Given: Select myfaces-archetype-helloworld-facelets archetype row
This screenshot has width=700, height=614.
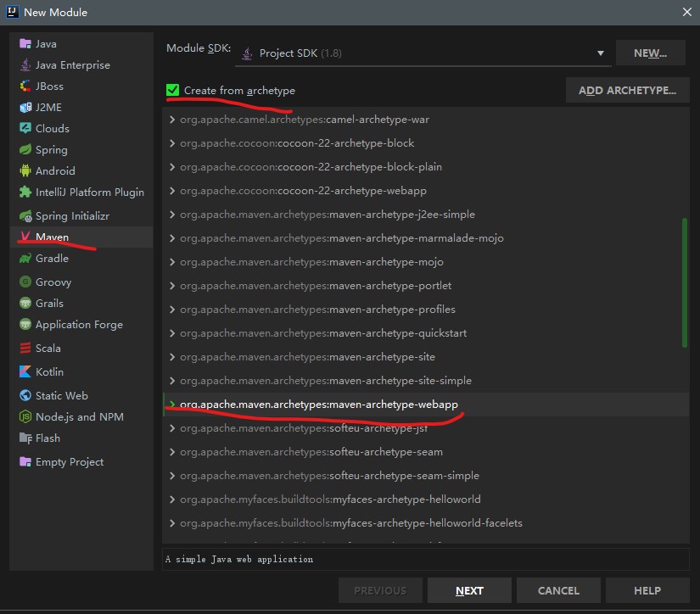Looking at the screenshot, I should click(x=425, y=523).
